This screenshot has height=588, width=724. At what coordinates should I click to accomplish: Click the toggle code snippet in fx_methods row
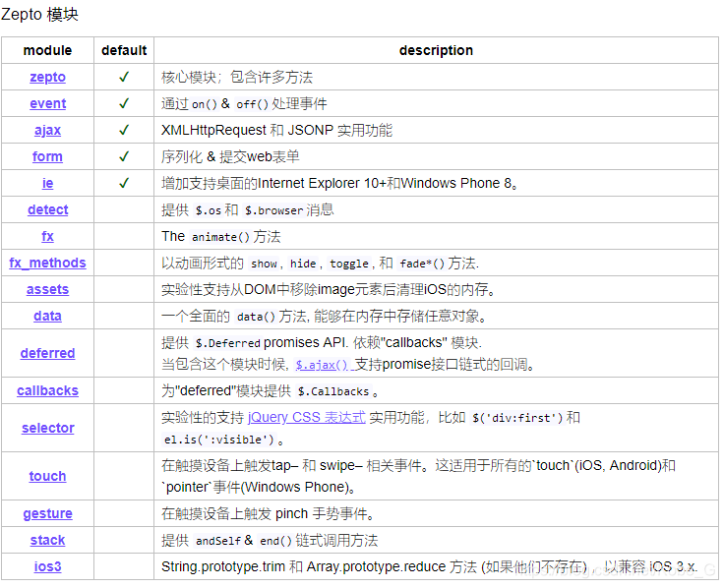(x=349, y=264)
